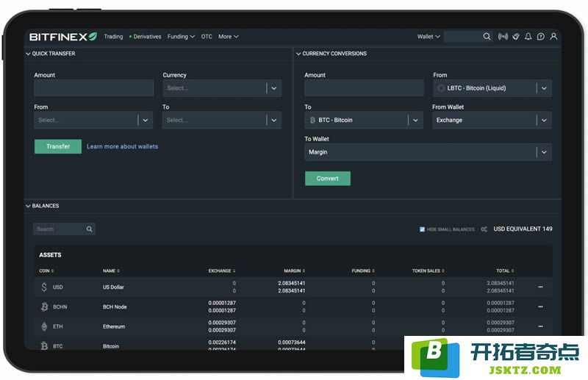Open the help chat icon
588x380 pixels.
[541, 37]
